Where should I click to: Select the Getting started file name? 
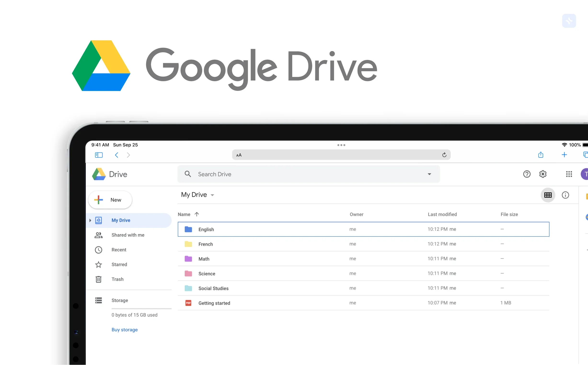point(214,303)
